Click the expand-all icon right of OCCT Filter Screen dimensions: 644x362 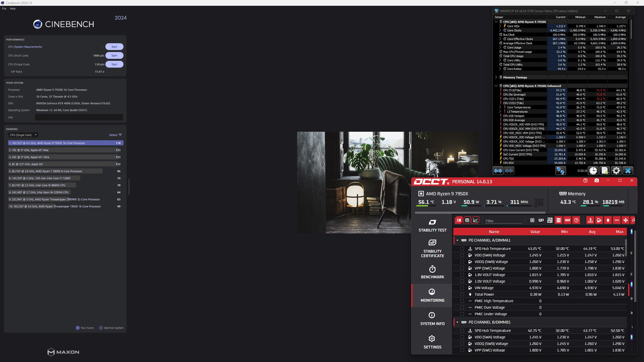coord(532,220)
